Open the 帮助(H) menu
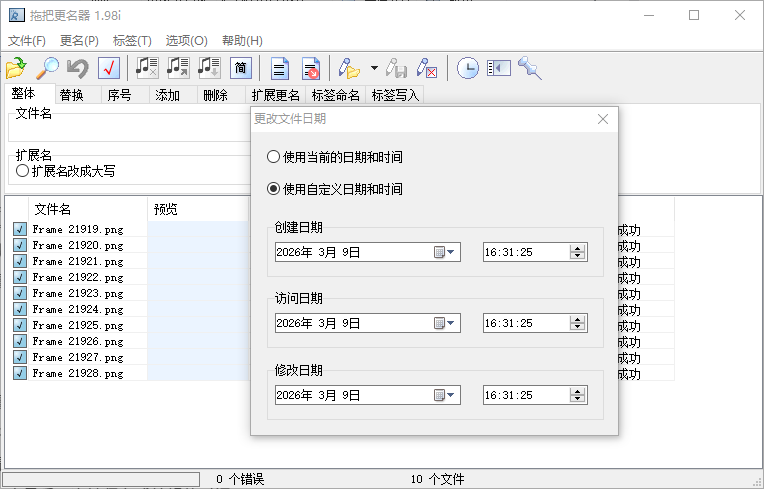This screenshot has height=489, width=764. pos(242,41)
